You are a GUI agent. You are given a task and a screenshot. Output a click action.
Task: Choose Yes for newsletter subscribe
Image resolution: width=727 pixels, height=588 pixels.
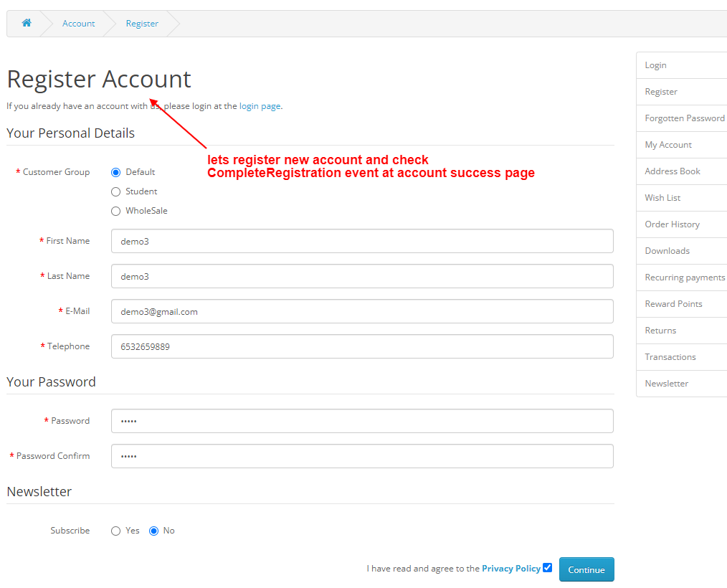(x=116, y=531)
